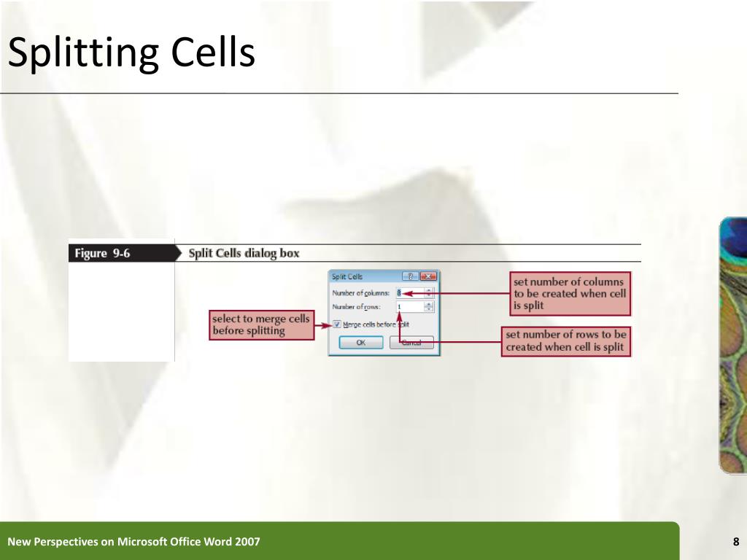Click the Split Cells dialog box caption
The image size is (747, 560).
click(244, 253)
